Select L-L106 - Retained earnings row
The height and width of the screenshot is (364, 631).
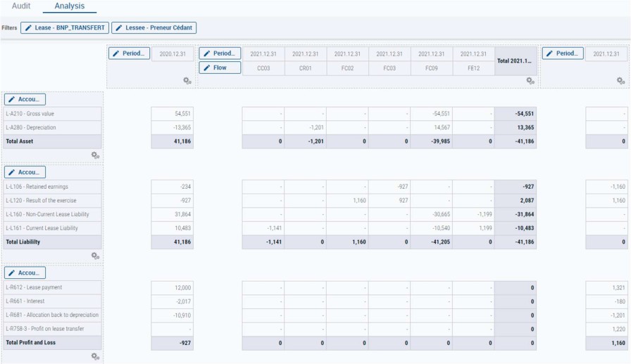click(52, 187)
